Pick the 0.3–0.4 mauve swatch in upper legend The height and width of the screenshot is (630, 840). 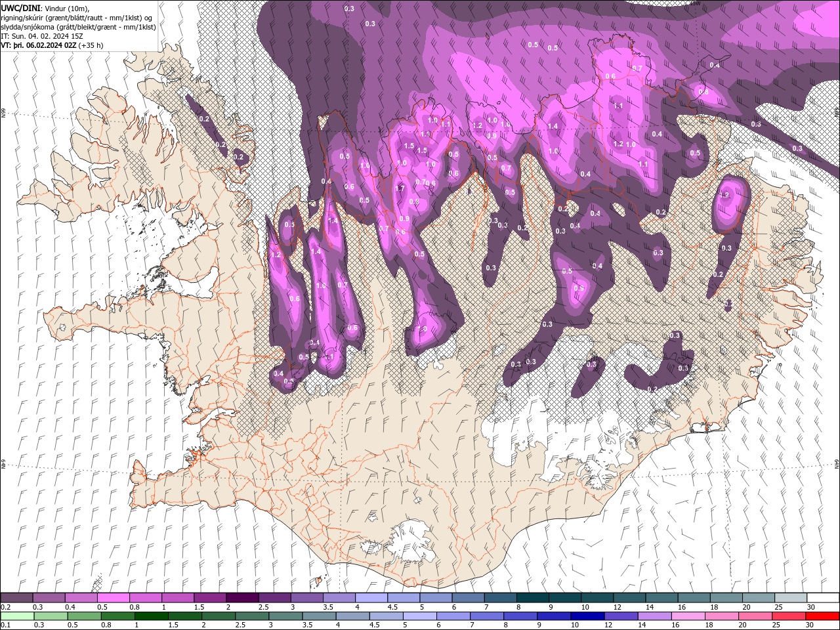tap(49, 598)
